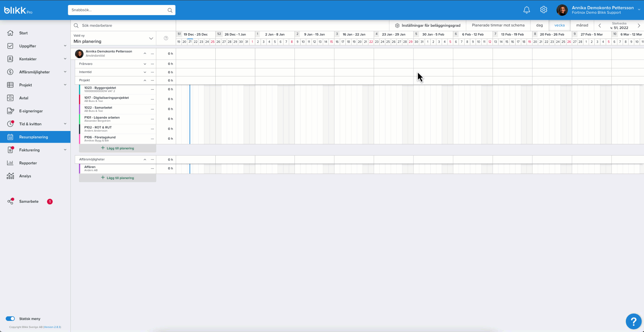Toggle the Statisk meny switch
Image resolution: width=644 pixels, height=332 pixels.
pyautogui.click(x=10, y=319)
